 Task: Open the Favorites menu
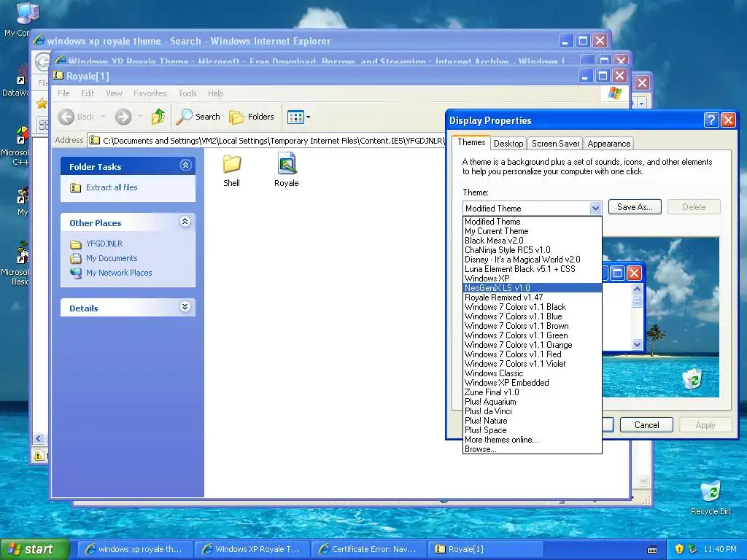pos(150,93)
